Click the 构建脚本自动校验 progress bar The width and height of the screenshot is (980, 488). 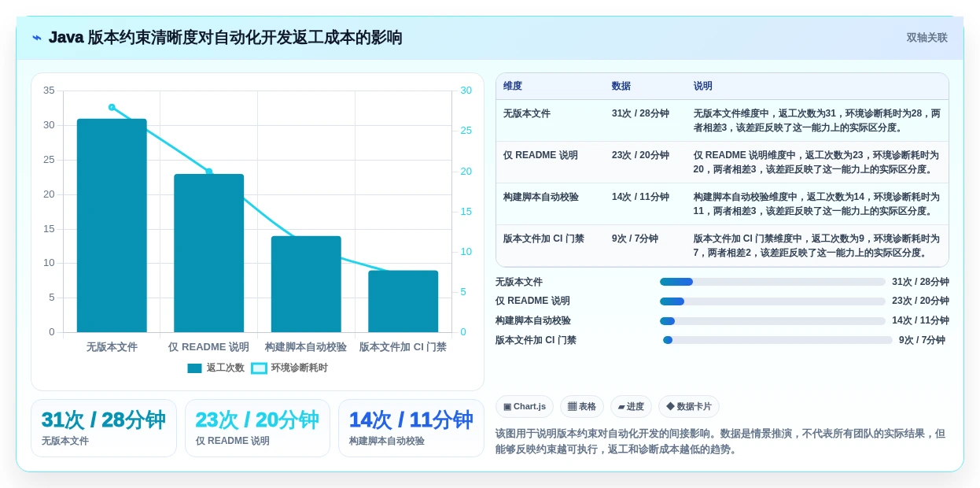pyautogui.click(x=772, y=321)
